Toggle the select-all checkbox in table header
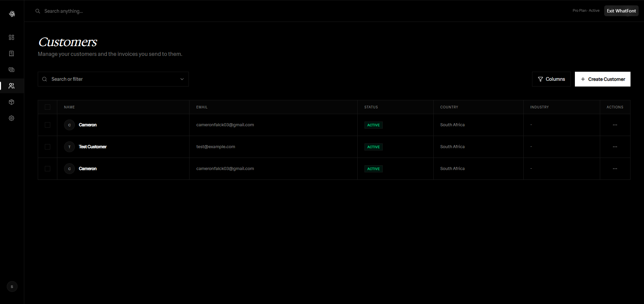The height and width of the screenshot is (304, 644). (x=48, y=107)
